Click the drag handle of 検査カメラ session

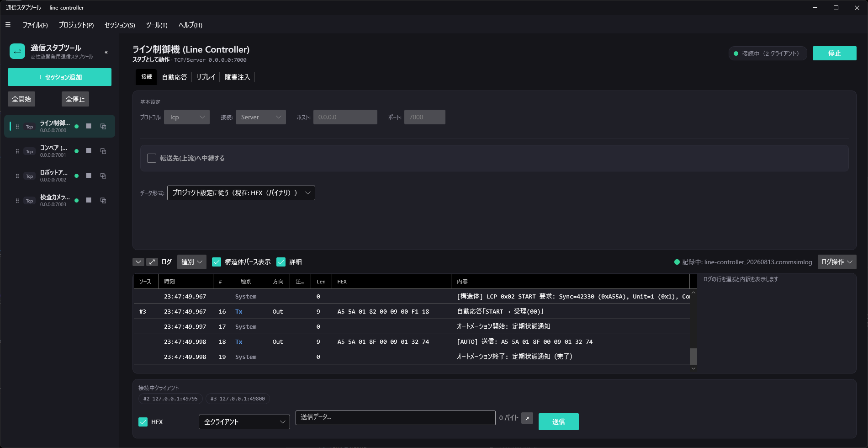(17, 201)
